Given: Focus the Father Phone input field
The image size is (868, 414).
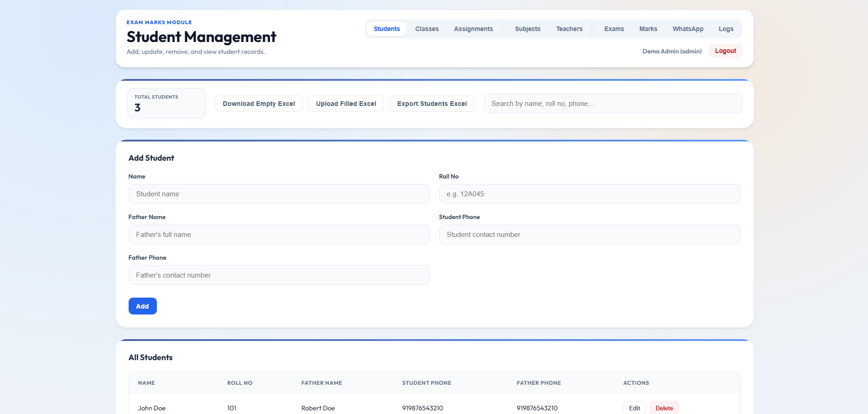Looking at the screenshot, I should tap(279, 275).
